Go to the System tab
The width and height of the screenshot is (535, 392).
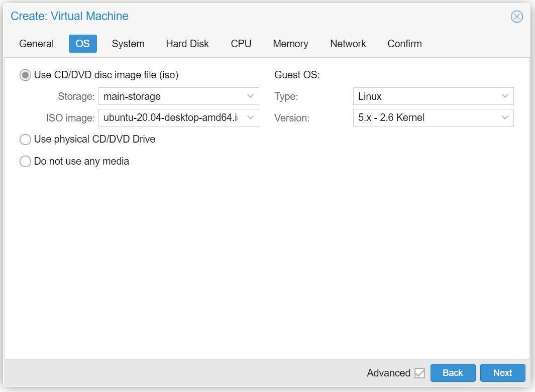tap(128, 44)
